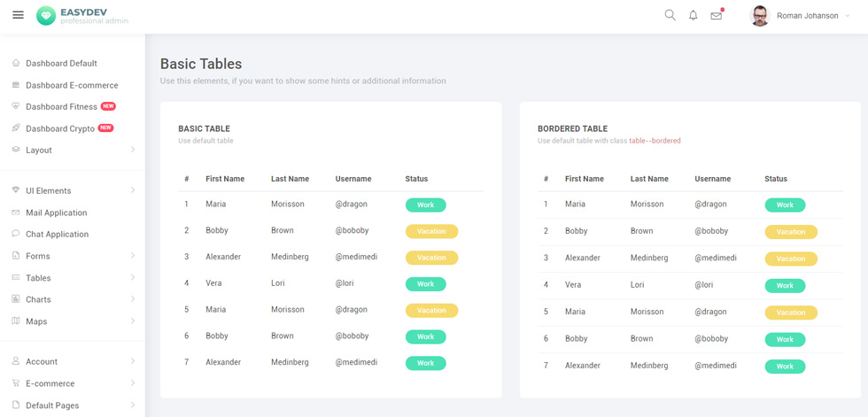Screen dimensions: 868x417
Task: Click the Last Name header in Bordered Table
Action: pos(649,179)
